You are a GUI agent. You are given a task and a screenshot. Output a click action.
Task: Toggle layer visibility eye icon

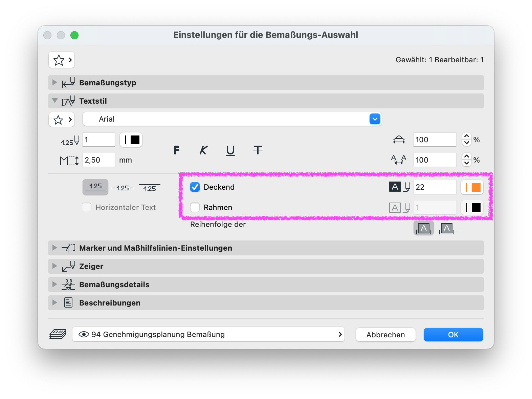click(x=84, y=334)
